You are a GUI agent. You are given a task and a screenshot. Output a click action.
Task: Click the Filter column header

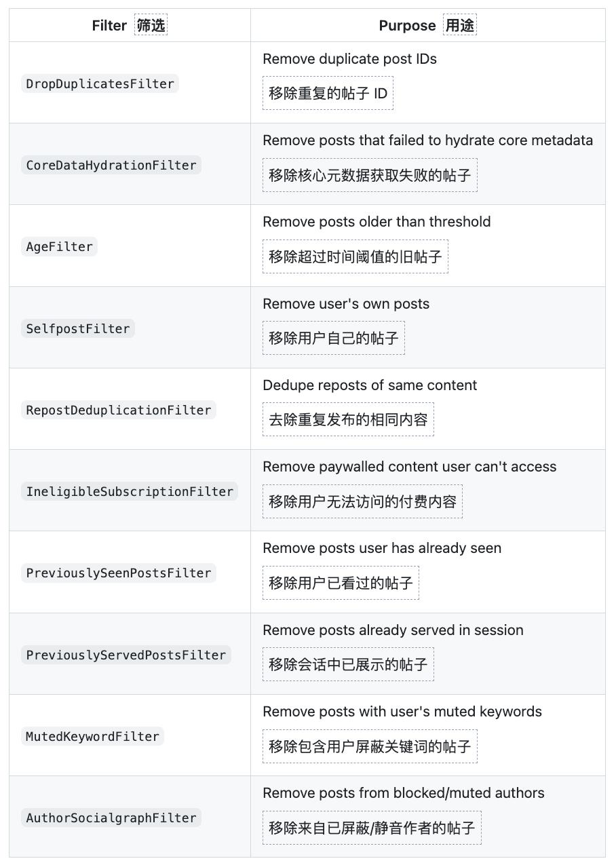109,26
